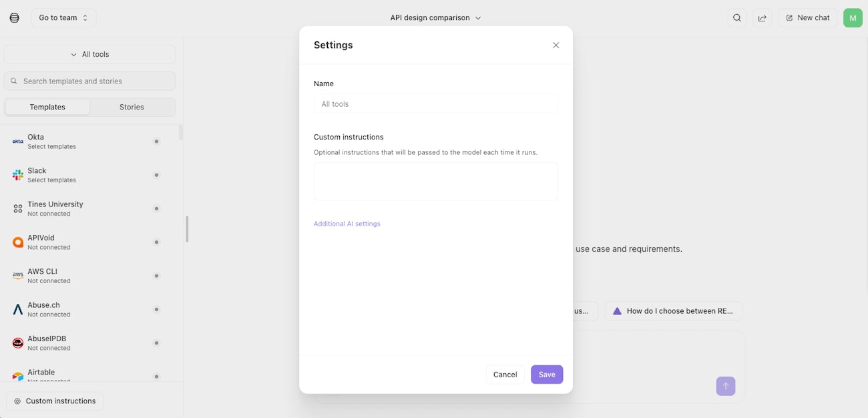Close the Settings dialog with X
This screenshot has width=868, height=418.
point(556,45)
